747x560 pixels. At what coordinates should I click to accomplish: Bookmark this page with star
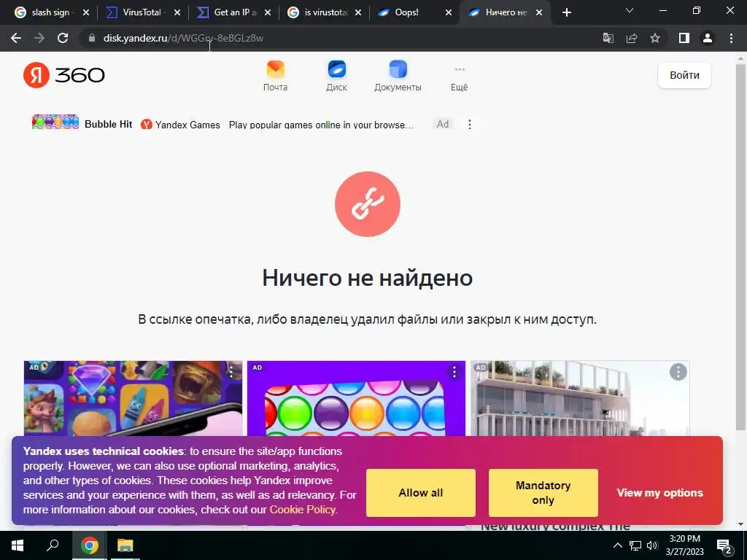655,38
